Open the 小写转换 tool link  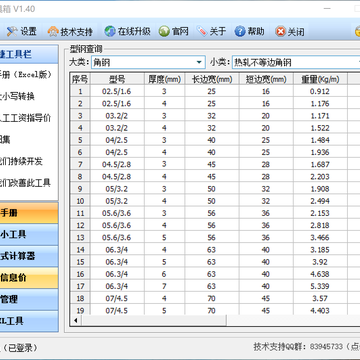click(x=17, y=97)
